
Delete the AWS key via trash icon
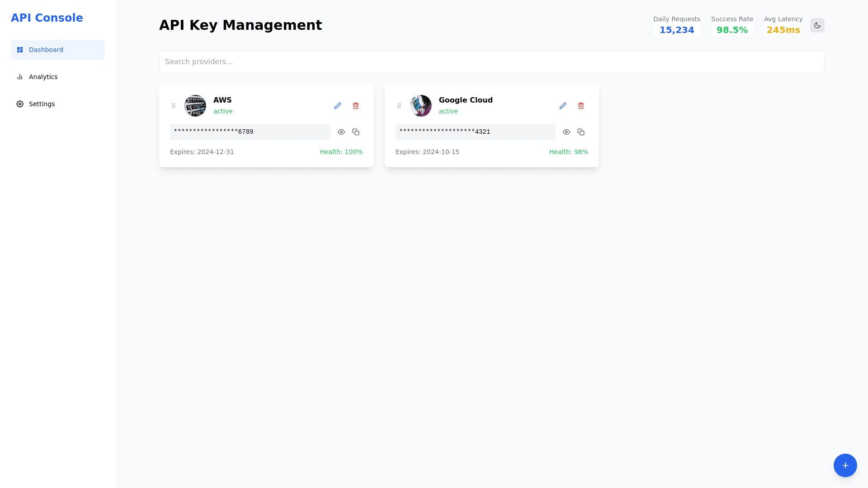pos(356,106)
